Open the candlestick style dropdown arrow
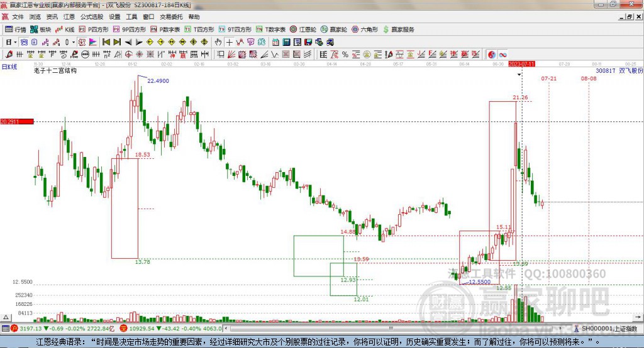The width and height of the screenshot is (644, 348). pyautogui.click(x=74, y=42)
